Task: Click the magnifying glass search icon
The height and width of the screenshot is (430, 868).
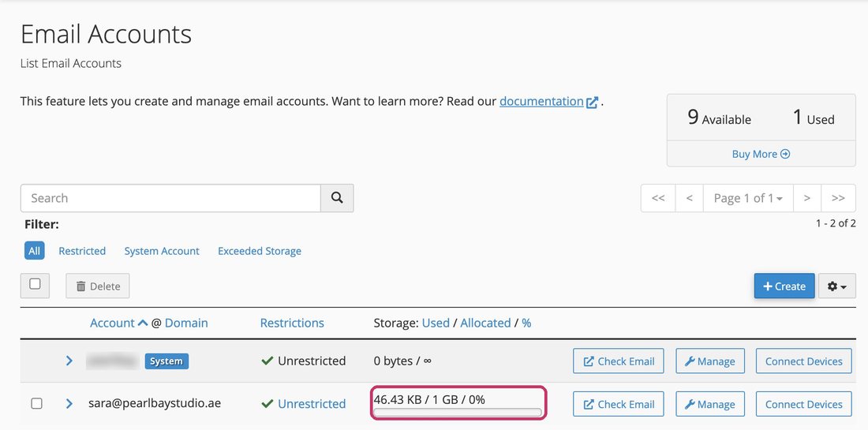Action: click(337, 198)
